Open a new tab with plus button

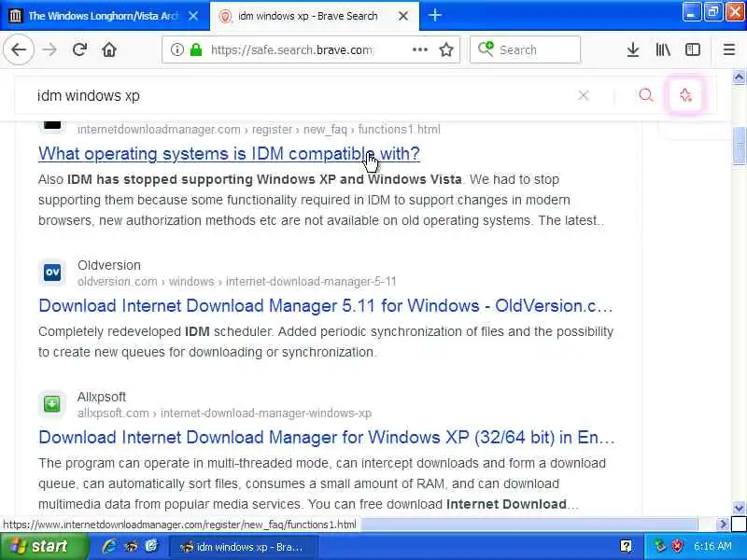click(x=434, y=16)
